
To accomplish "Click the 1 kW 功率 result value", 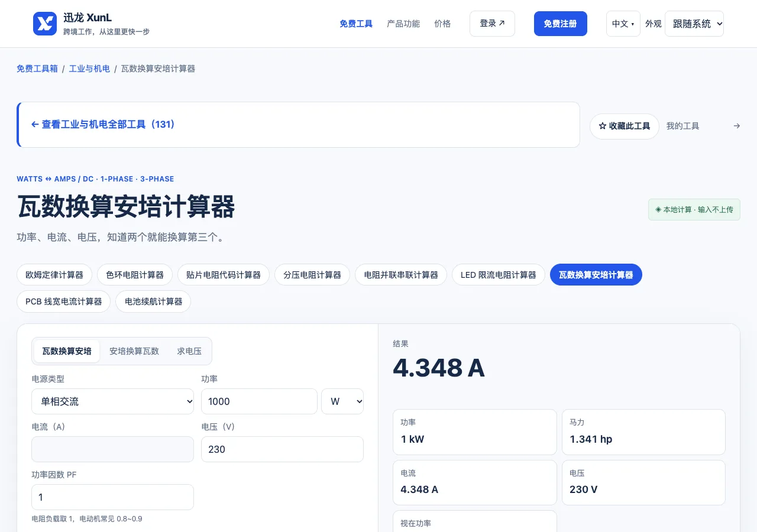I will coord(412,439).
